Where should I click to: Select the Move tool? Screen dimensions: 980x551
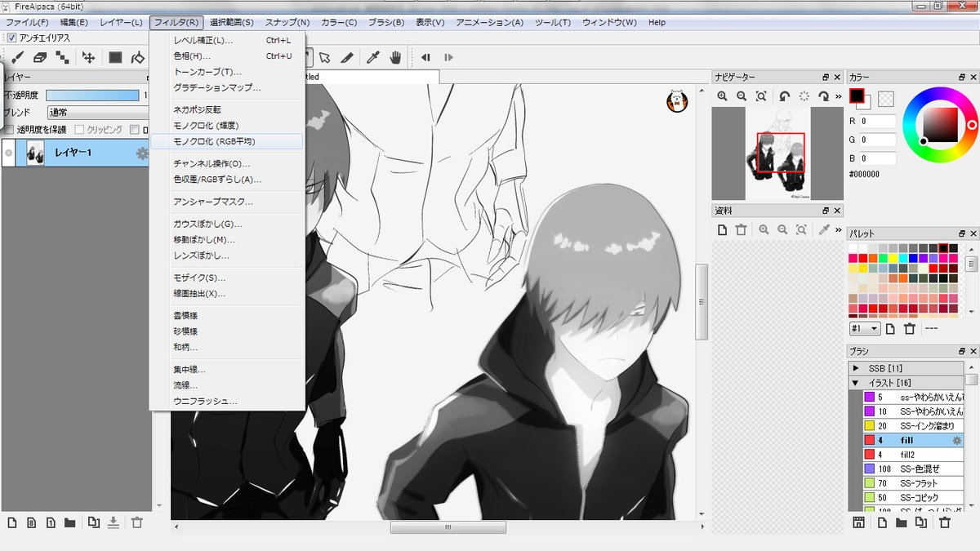point(89,57)
